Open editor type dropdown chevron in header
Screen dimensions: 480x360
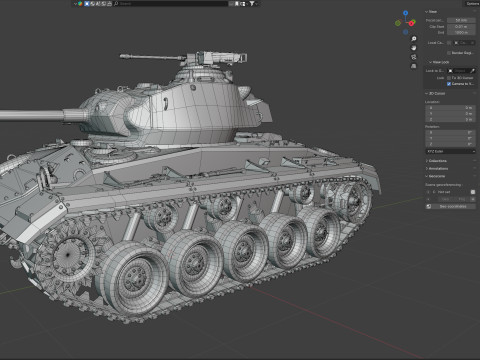point(76,4)
